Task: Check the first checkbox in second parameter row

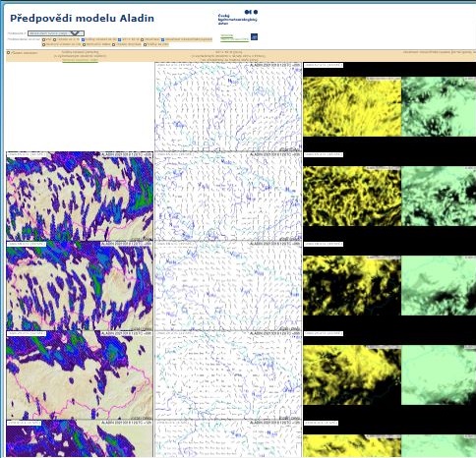Action: pos(43,44)
